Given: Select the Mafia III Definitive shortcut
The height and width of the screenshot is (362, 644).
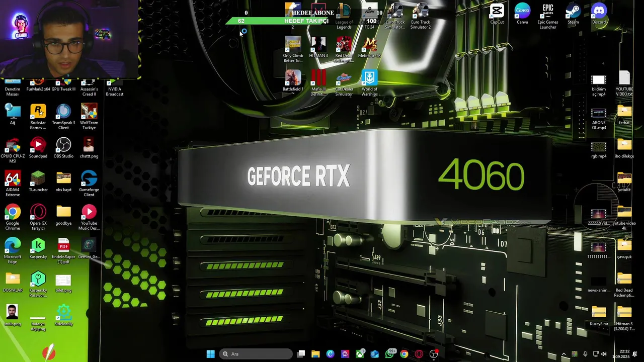Looking at the screenshot, I should pyautogui.click(x=318, y=83).
